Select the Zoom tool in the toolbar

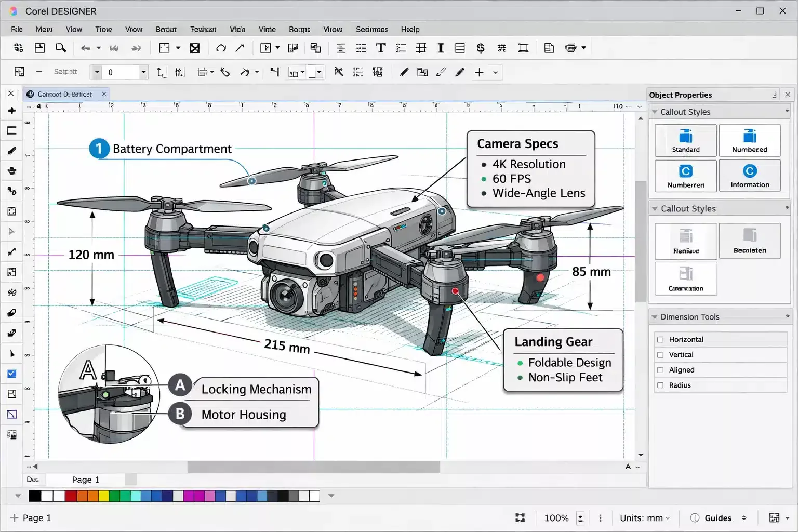pos(61,48)
